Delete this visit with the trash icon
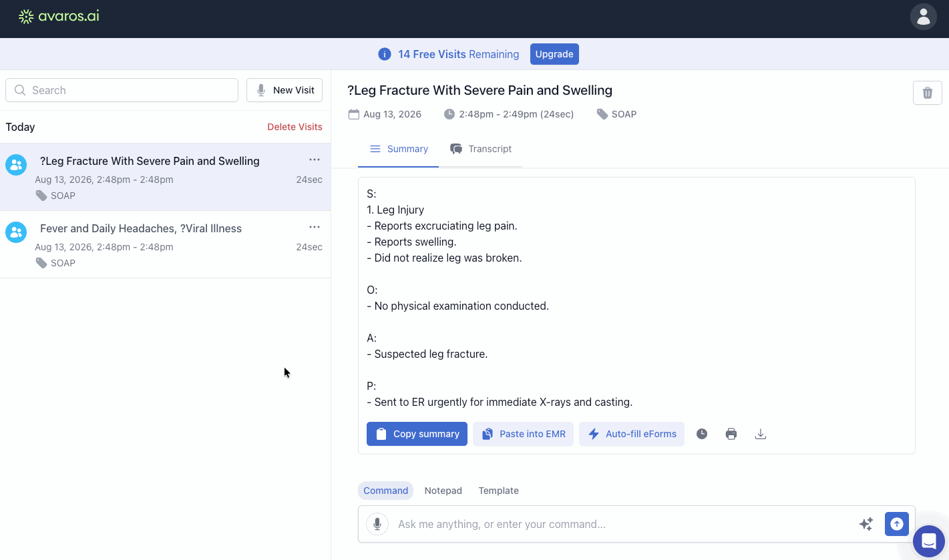The height and width of the screenshot is (560, 949). click(928, 93)
